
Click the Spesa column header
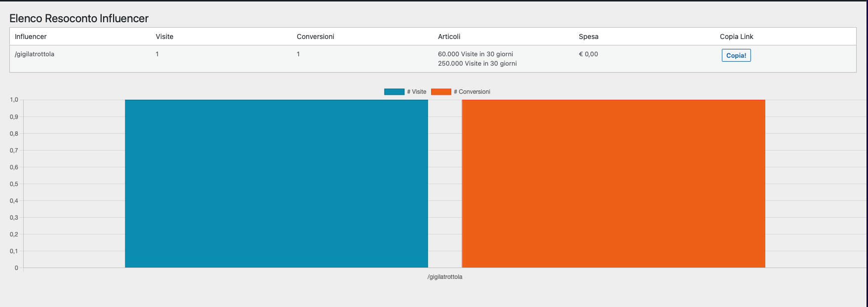click(x=589, y=37)
